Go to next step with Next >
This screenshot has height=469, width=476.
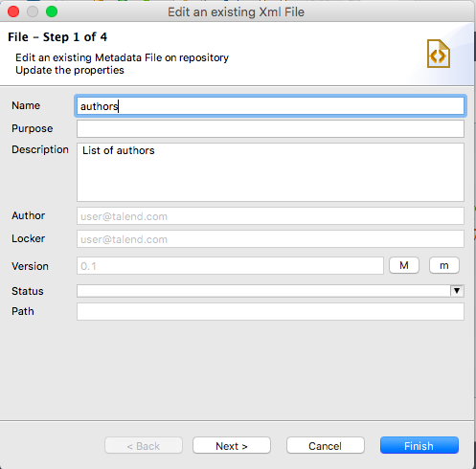point(232,445)
